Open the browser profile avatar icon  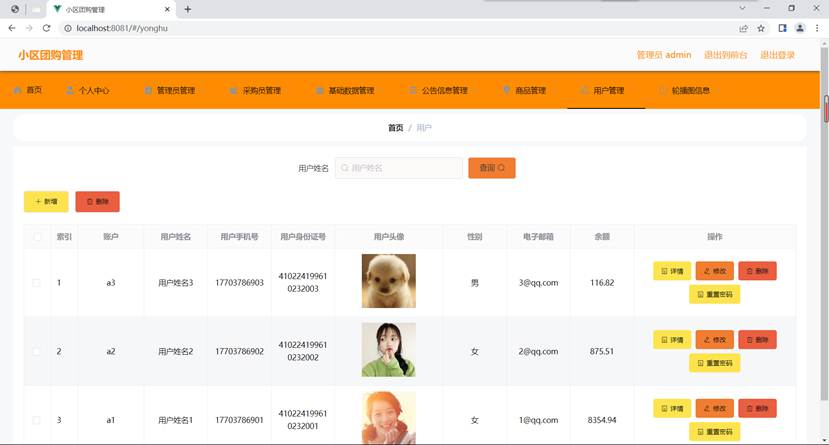coord(800,29)
